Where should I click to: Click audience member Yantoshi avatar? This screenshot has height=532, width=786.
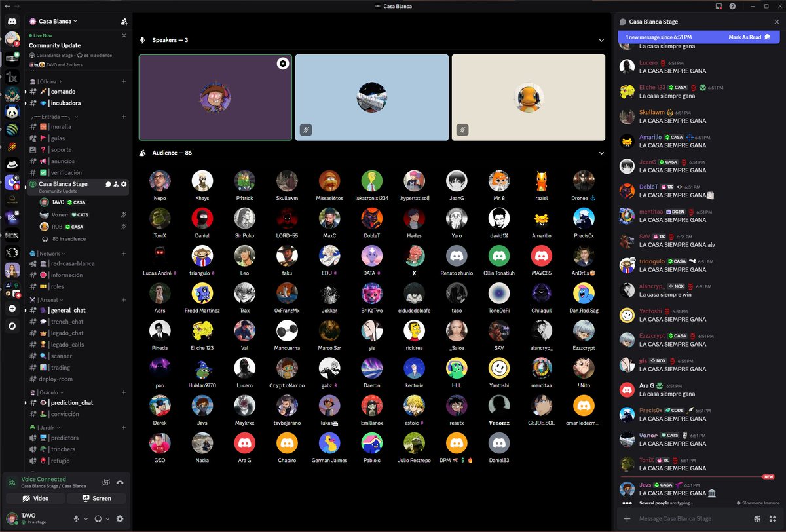pos(499,368)
